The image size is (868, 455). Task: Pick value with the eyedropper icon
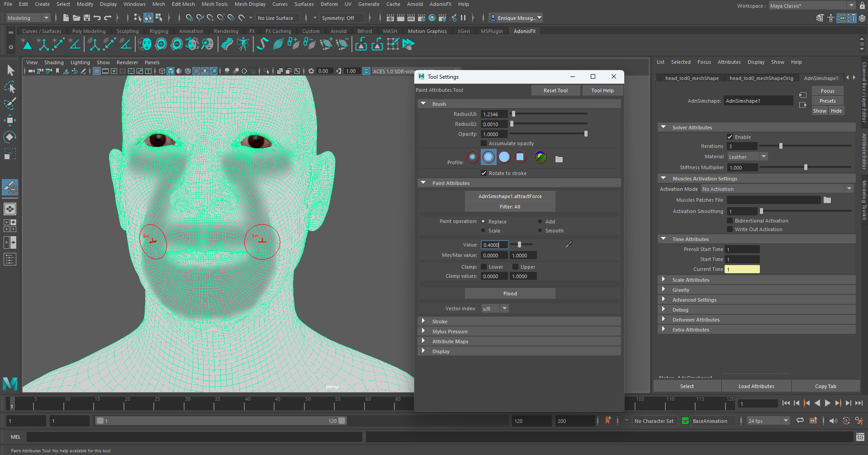(569, 245)
